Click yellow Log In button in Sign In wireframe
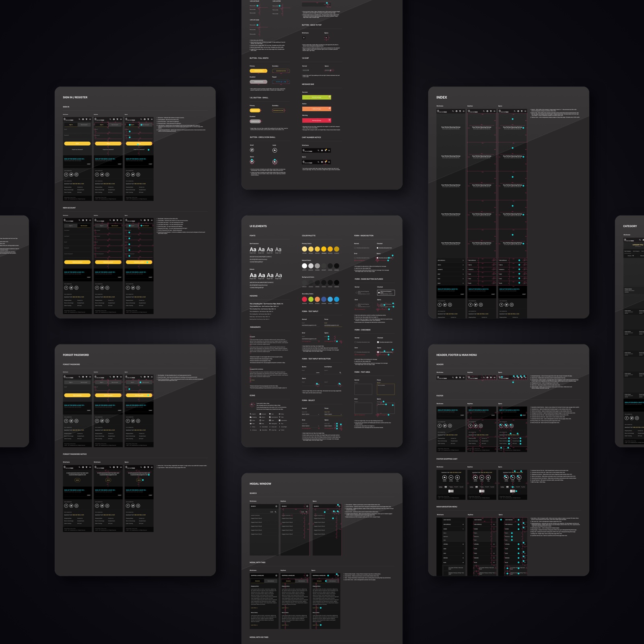The width and height of the screenshot is (644, 644). point(77,144)
